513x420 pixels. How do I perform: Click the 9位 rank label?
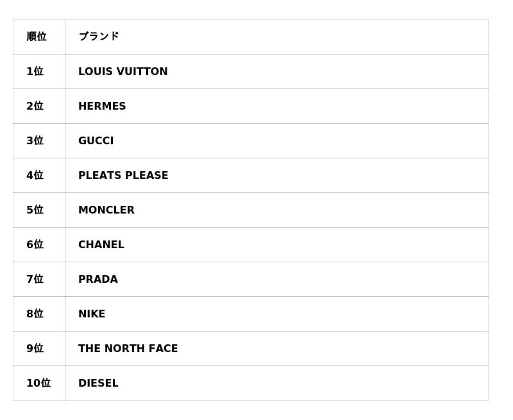[x=35, y=349]
